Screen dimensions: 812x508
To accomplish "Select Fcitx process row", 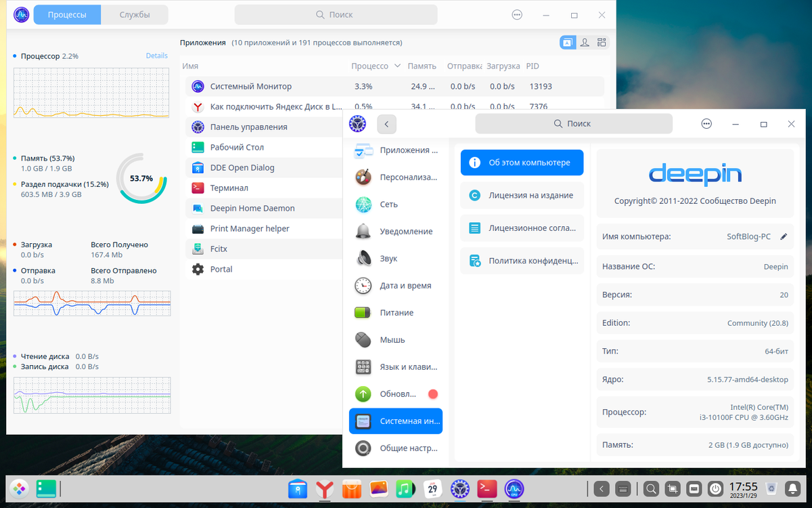I will tap(264, 249).
